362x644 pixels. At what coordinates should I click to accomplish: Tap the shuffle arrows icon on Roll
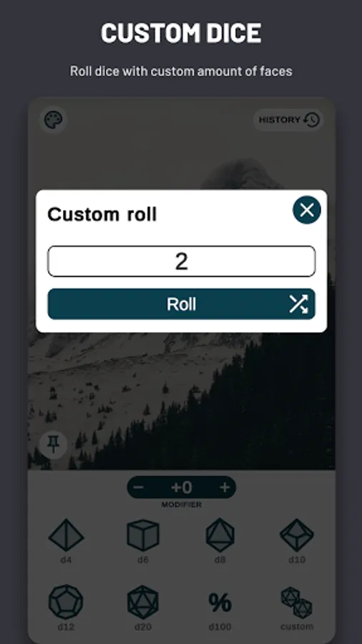[x=298, y=304]
